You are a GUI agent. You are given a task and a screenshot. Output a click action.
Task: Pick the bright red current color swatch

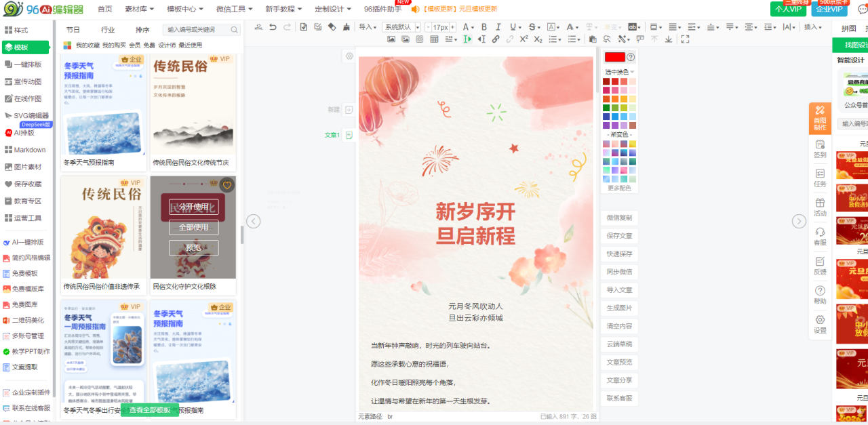(x=614, y=57)
